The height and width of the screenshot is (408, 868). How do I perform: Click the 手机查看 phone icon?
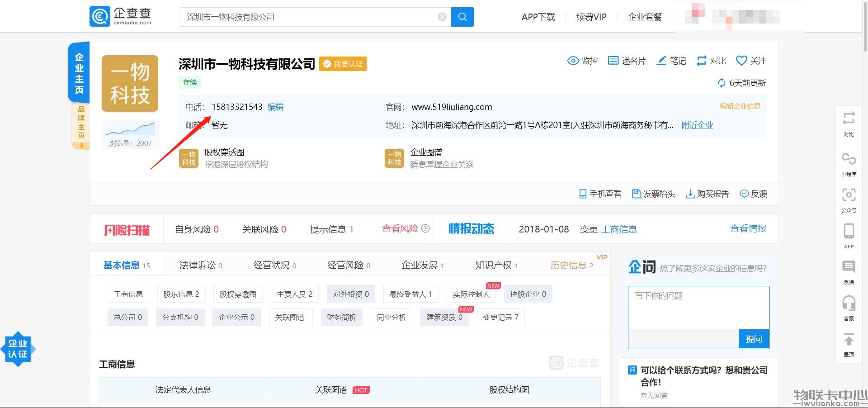[x=583, y=194]
